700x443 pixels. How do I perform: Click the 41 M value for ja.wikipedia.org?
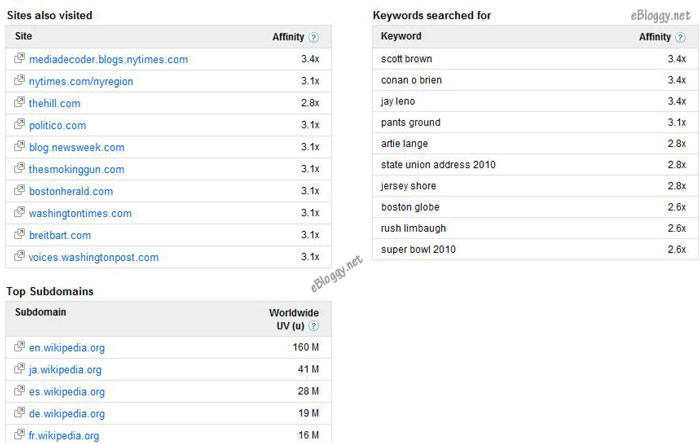[308, 369]
